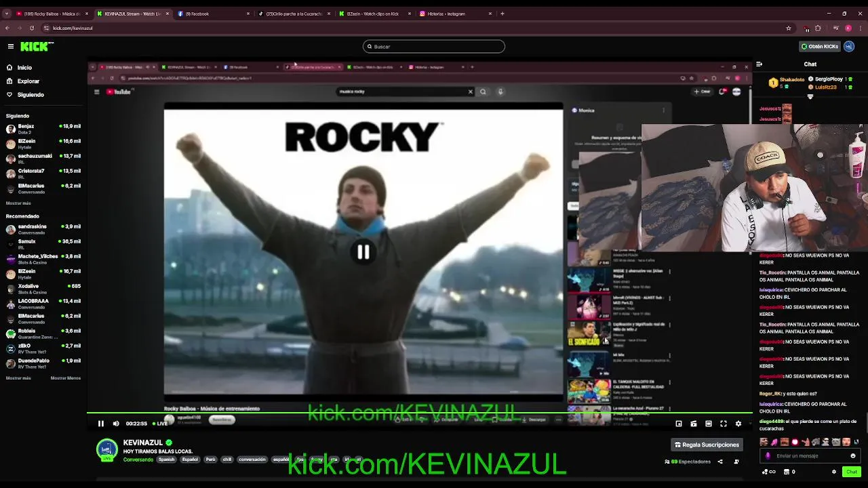This screenshot has width=868, height=488.
Task: Share the stream via share icon
Action: 720,462
